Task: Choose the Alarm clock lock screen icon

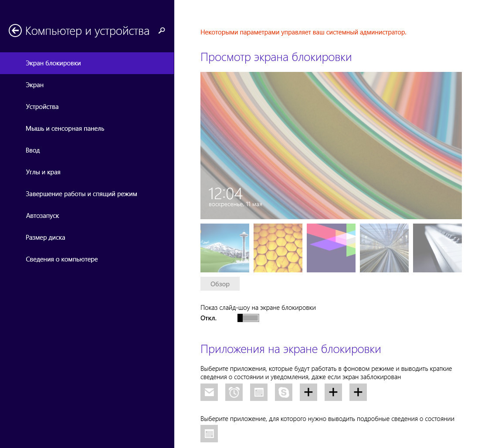Action: [x=234, y=392]
